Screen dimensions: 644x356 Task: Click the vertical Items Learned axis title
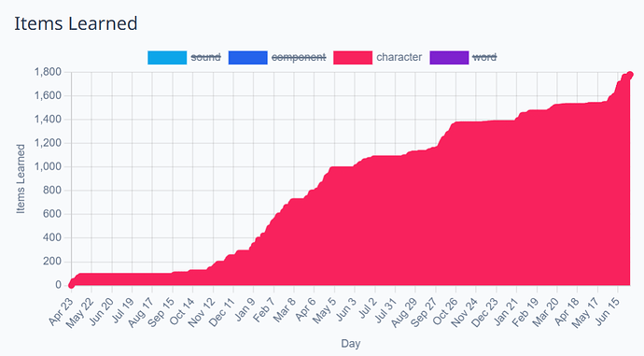[x=21, y=178]
